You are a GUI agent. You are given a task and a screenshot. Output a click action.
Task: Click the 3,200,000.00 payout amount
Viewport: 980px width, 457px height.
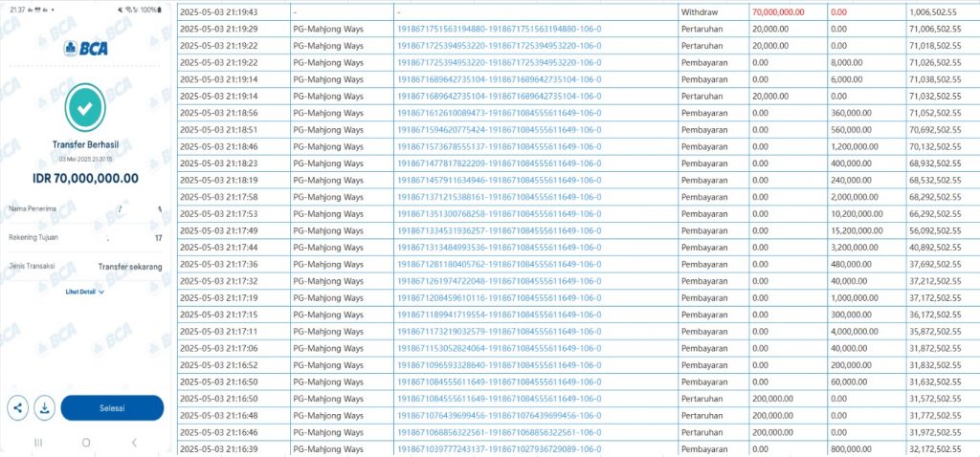(x=855, y=248)
